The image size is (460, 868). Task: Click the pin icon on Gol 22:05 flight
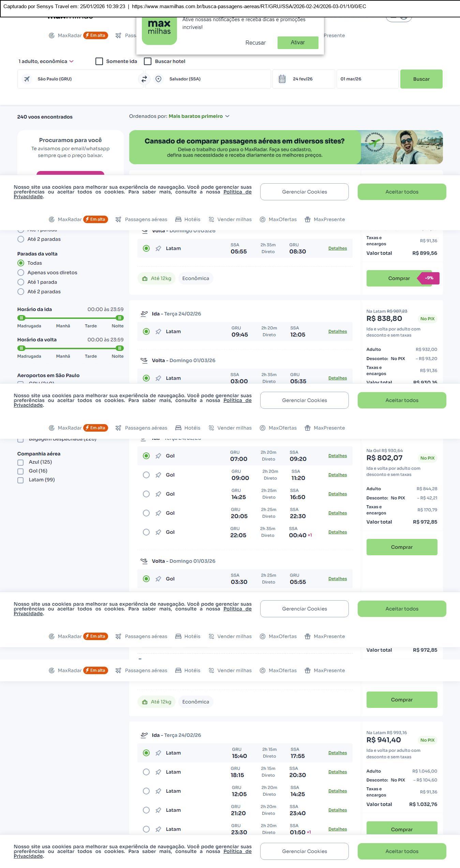158,532
